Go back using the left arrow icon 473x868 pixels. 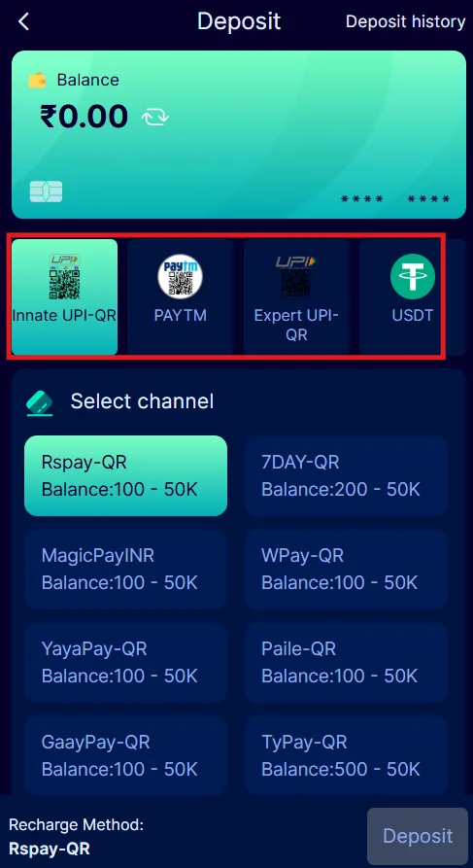[23, 22]
